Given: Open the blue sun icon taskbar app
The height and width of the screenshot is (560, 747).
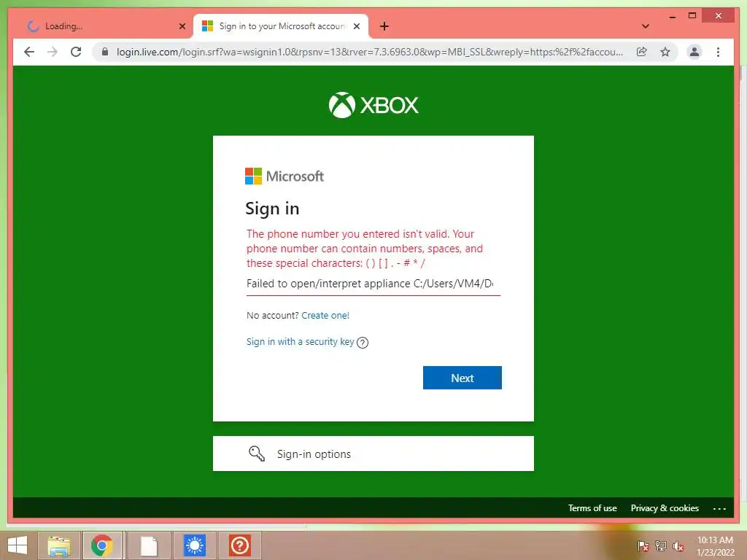Looking at the screenshot, I should coord(195,545).
